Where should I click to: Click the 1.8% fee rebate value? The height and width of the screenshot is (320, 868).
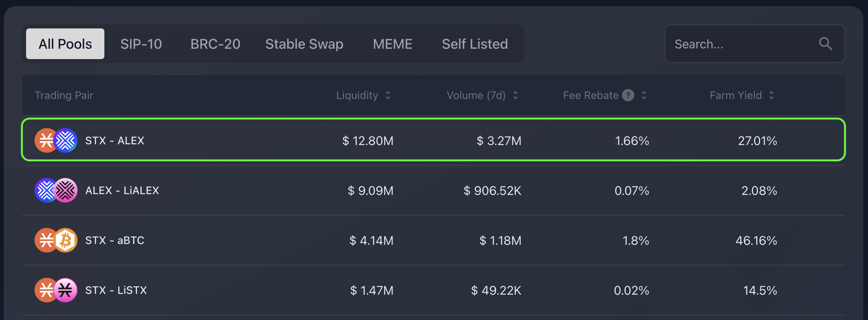[x=635, y=241]
